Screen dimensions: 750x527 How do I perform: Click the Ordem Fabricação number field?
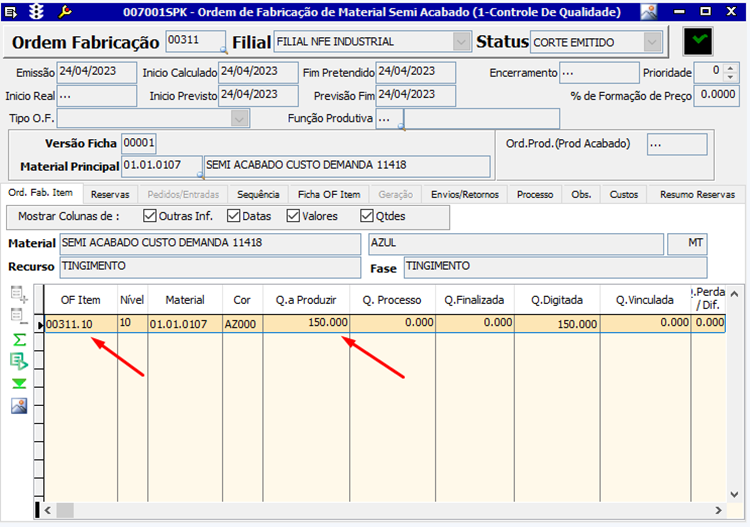(196, 41)
